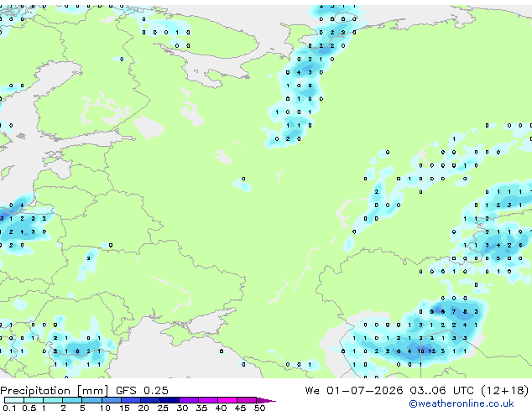This screenshot has height=411, width=532.
Task: Select the 10–15 mm blue legend swatch
Action: tap(112, 400)
